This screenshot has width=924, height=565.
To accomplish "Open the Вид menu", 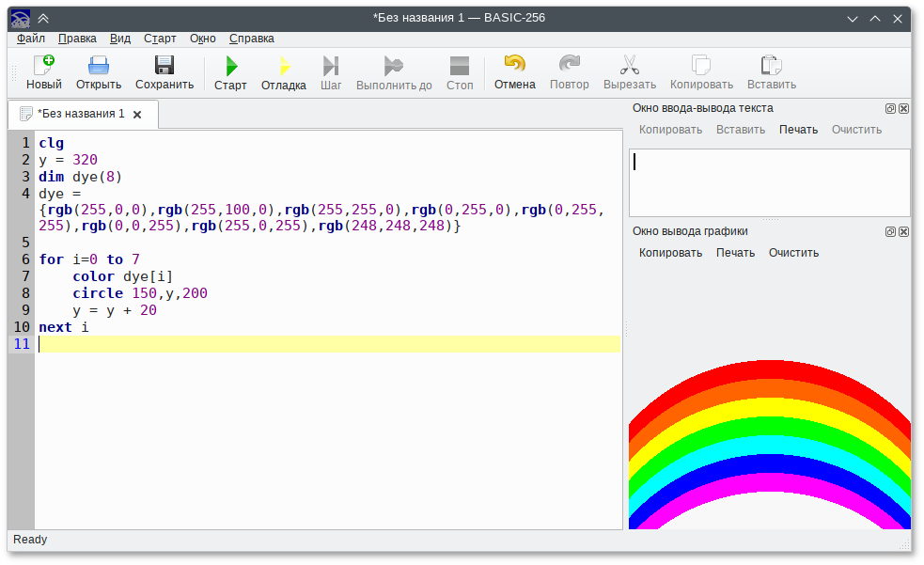I will (120, 39).
